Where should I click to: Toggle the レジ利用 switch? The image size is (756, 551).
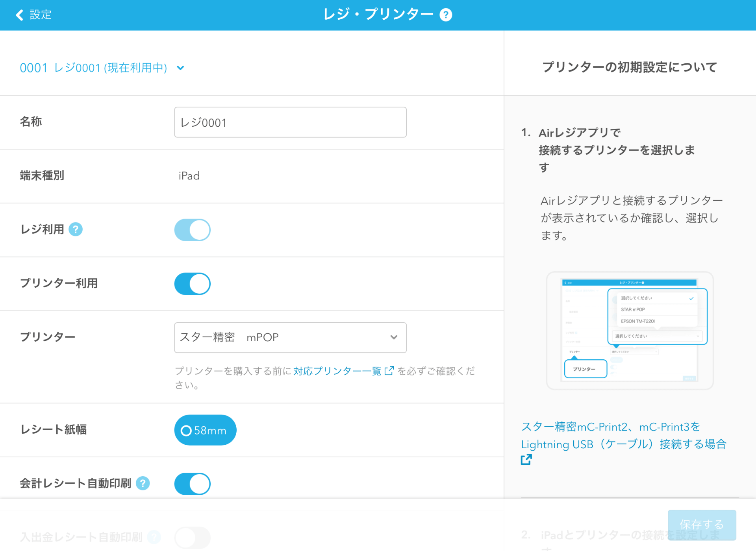click(x=192, y=230)
